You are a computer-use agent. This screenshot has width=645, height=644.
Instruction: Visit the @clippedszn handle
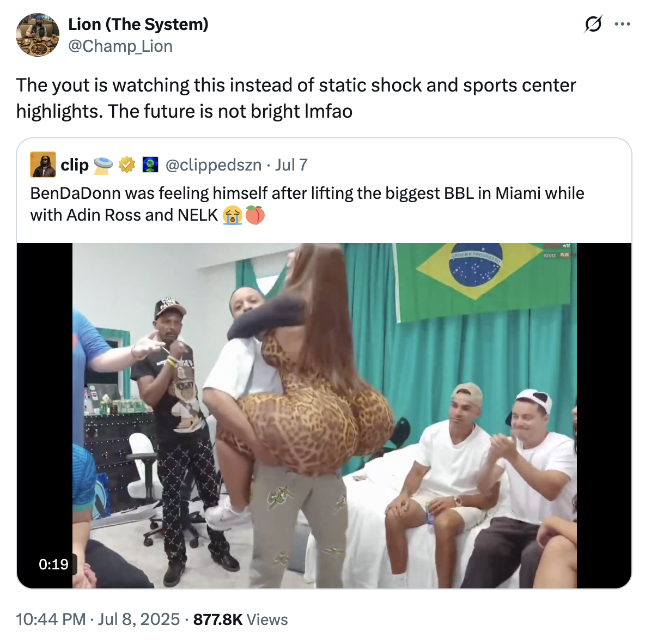click(x=213, y=165)
